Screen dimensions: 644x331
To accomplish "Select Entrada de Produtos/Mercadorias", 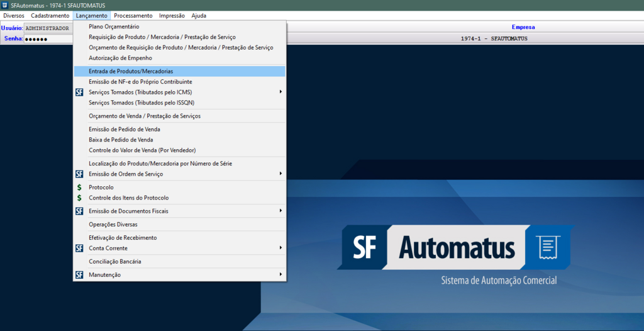I will pyautogui.click(x=131, y=71).
